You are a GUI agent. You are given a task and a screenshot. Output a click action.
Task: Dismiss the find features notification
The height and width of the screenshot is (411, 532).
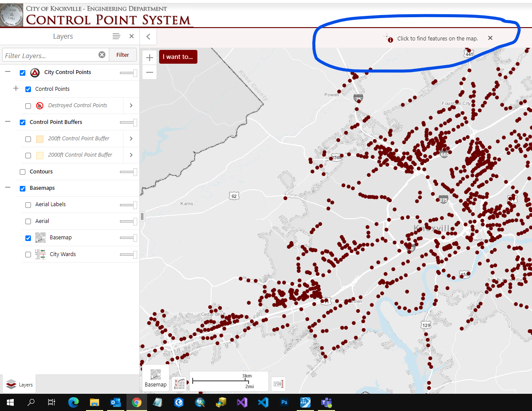click(490, 38)
